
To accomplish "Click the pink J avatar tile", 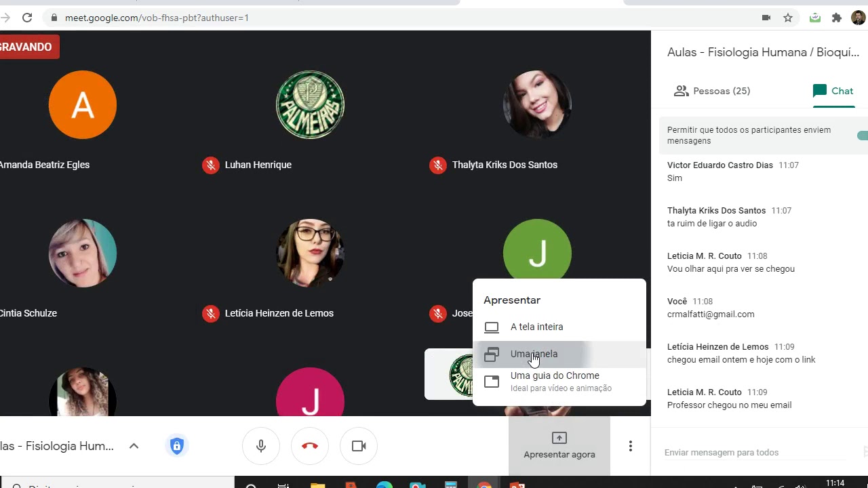I will point(310,392).
